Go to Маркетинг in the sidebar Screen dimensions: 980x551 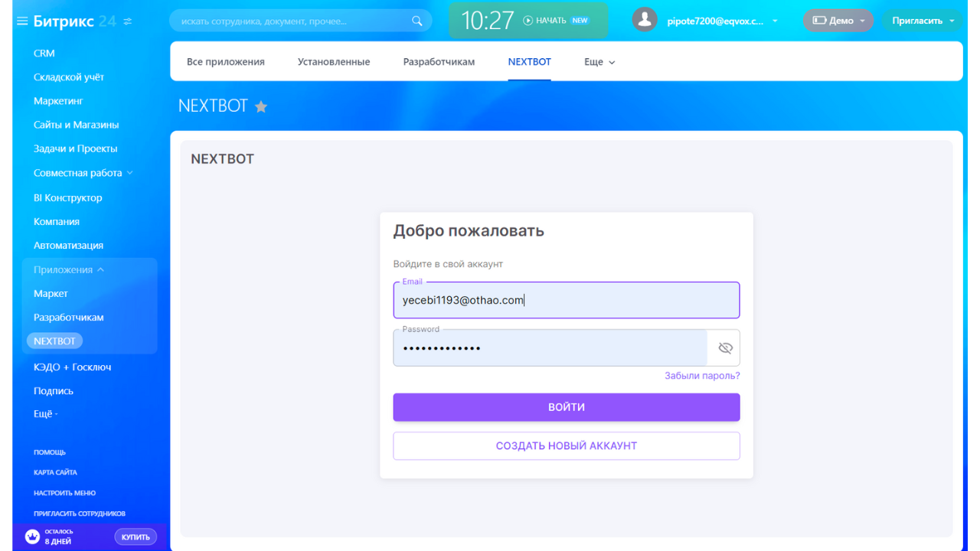click(58, 101)
